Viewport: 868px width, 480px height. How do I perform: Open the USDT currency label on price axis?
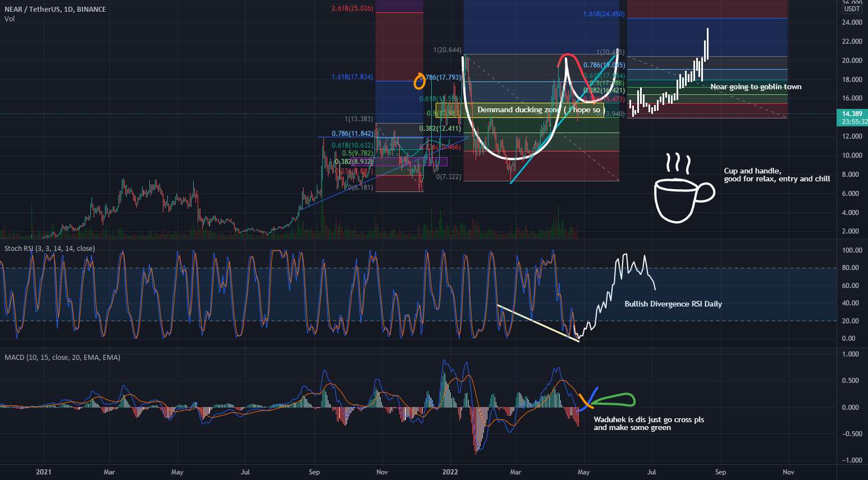click(852, 9)
